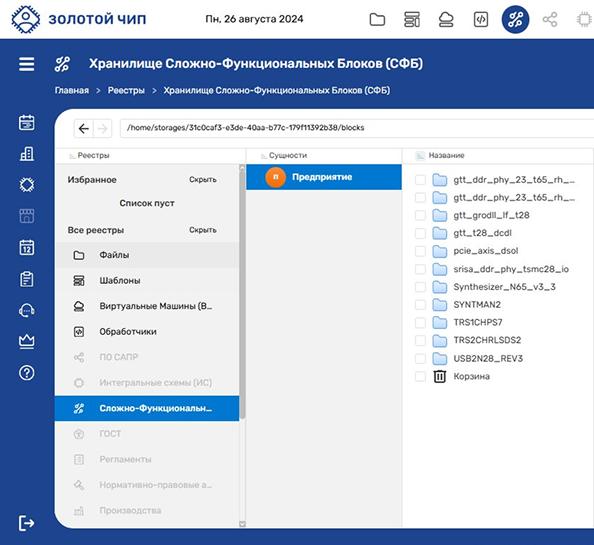This screenshot has height=545, width=594.
Task: Open the help question mark sidebar icon
Action: pos(27,373)
